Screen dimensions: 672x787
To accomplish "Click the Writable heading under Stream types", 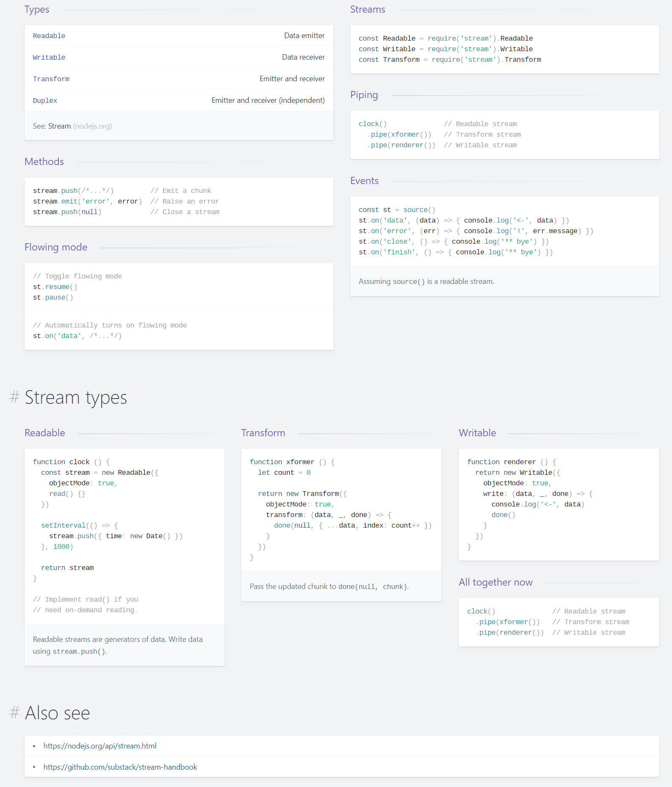I will pyautogui.click(x=477, y=433).
